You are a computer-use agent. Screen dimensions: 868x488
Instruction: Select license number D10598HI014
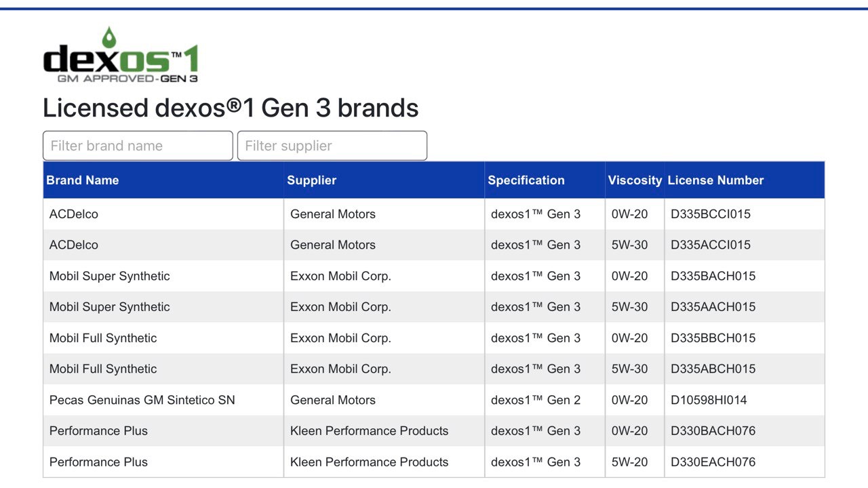[x=709, y=400]
